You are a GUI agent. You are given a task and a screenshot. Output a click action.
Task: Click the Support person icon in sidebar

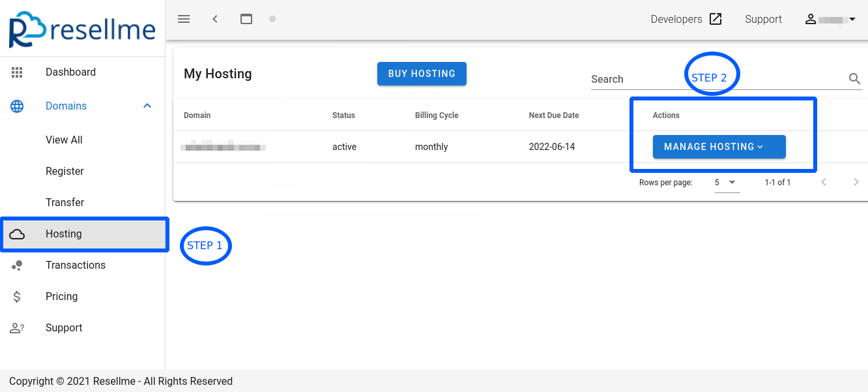pyautogui.click(x=17, y=328)
